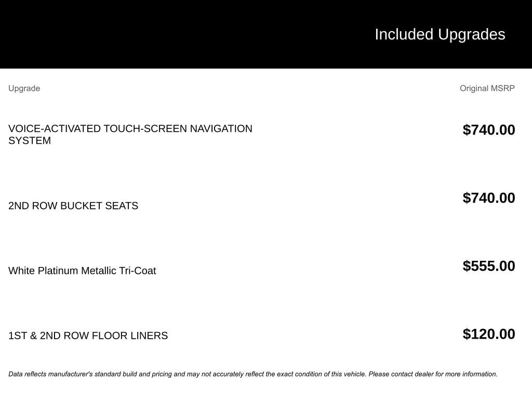532x399 pixels.
Task: Click the word SYSTEM under the navigation title
Action: (x=30, y=141)
